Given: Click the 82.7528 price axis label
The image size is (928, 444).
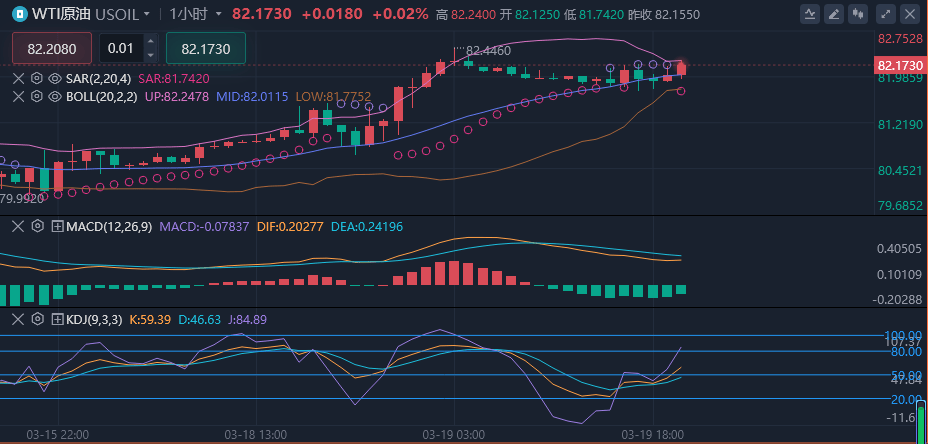Looking at the screenshot, I should tap(900, 39).
